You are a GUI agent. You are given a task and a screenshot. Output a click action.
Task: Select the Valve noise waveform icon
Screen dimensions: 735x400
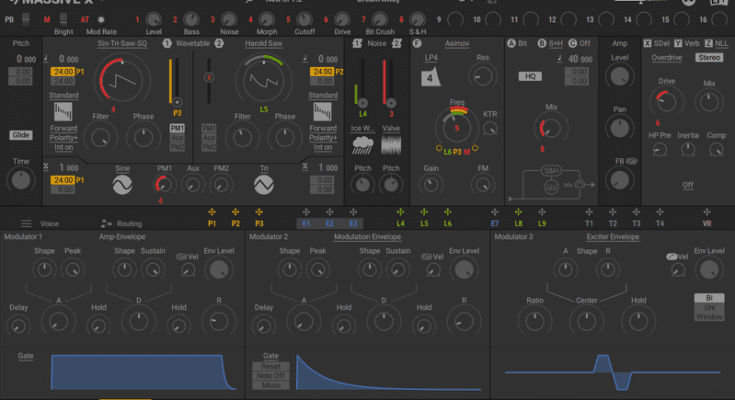391,143
